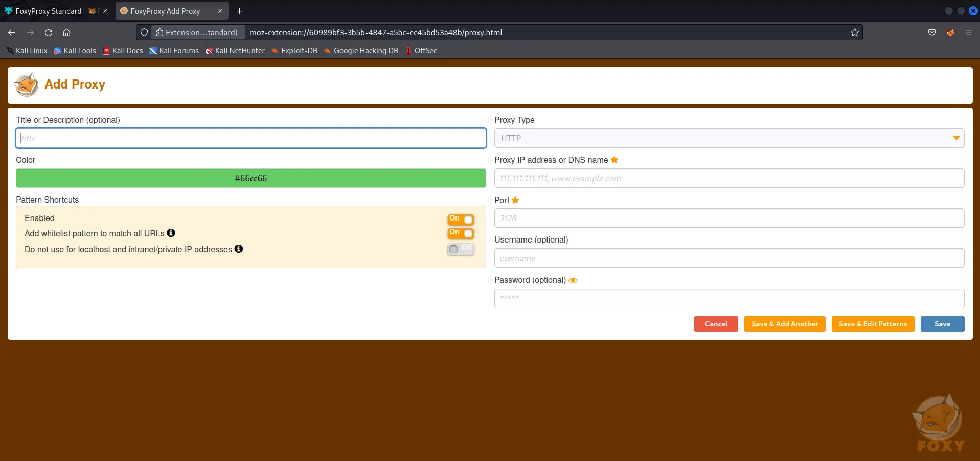Enable the localhost and intranet exclusion switch
The width and height of the screenshot is (980, 461).
coord(461,249)
